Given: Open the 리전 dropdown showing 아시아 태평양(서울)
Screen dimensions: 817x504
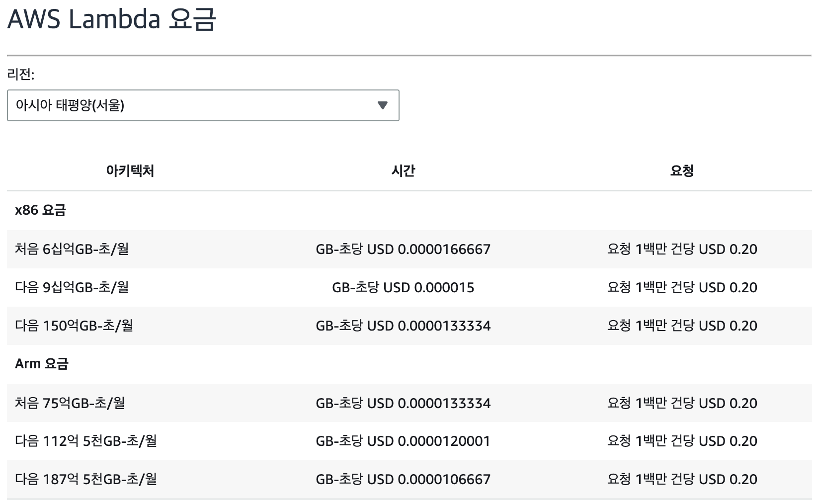Looking at the screenshot, I should click(x=203, y=105).
